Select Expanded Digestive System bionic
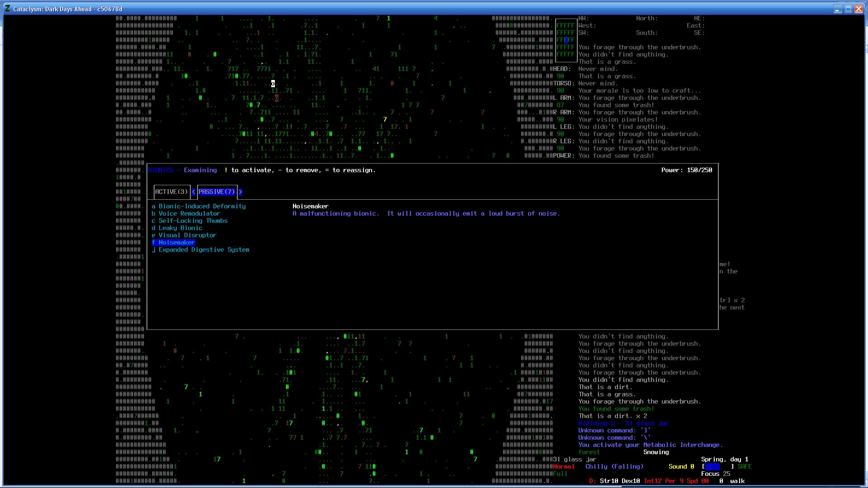 (203, 250)
